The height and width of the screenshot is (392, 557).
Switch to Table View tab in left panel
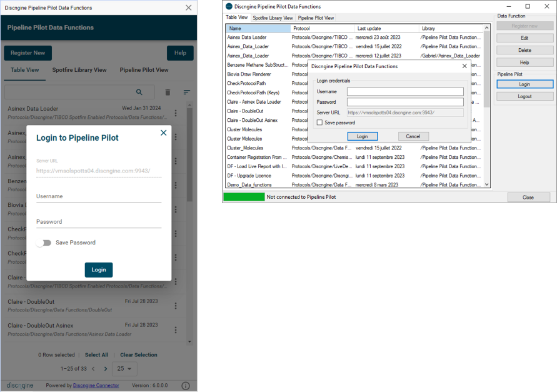pos(25,70)
